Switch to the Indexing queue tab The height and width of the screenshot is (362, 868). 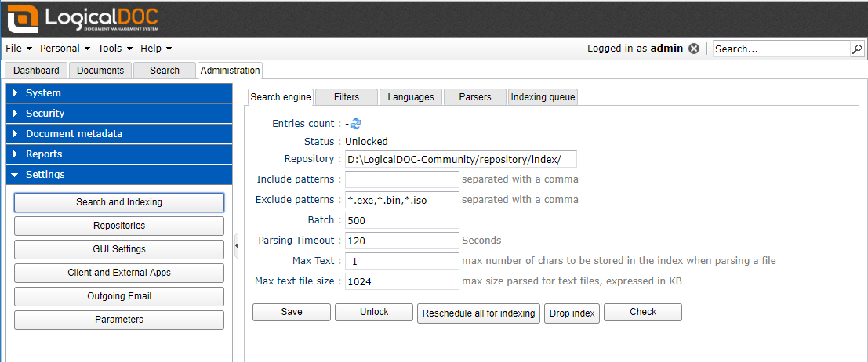point(543,97)
